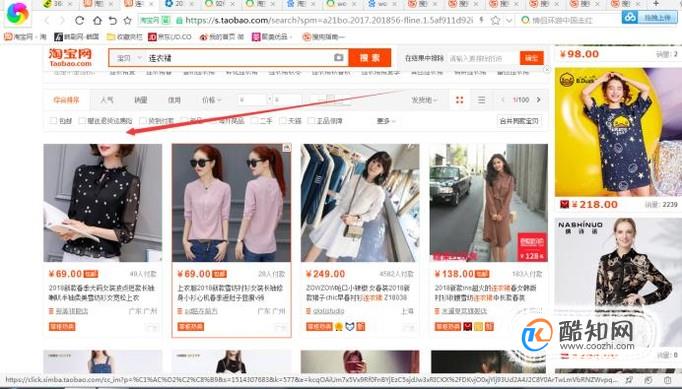Tick the 海外商品 checkbox
This screenshot has height=389, width=682.
click(213, 121)
